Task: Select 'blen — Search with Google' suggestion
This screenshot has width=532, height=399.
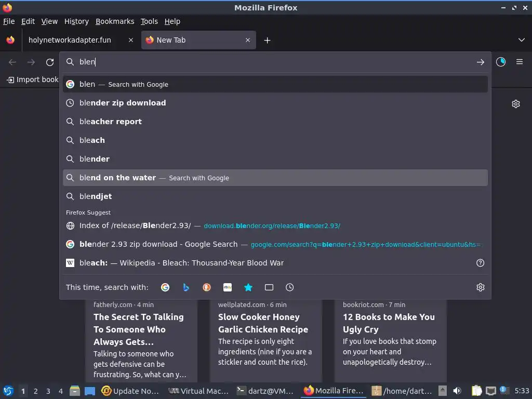Action: [x=275, y=84]
